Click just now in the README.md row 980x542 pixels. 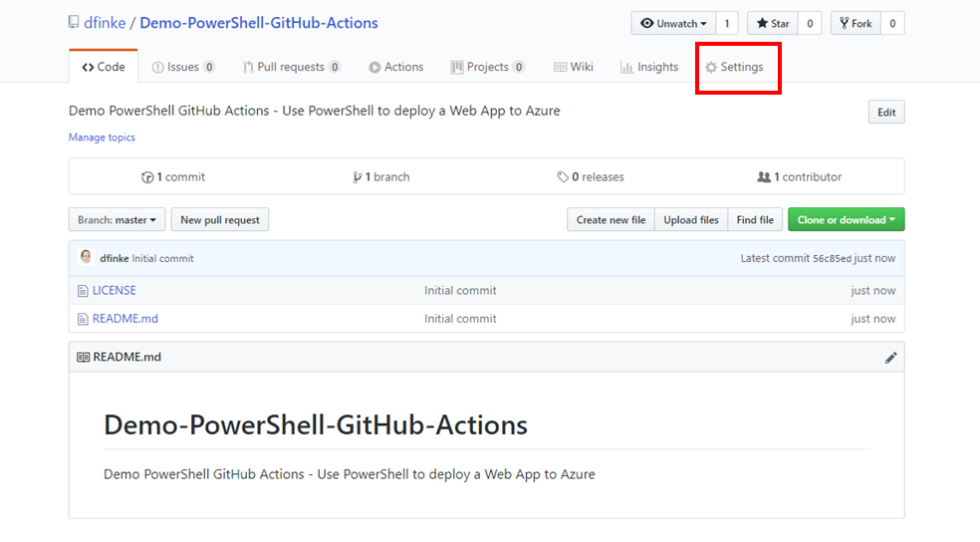click(873, 318)
